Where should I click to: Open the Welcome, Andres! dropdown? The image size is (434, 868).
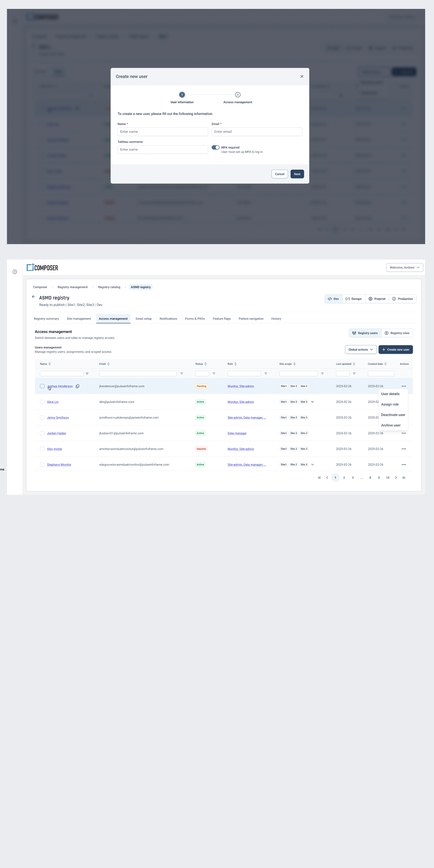405,268
